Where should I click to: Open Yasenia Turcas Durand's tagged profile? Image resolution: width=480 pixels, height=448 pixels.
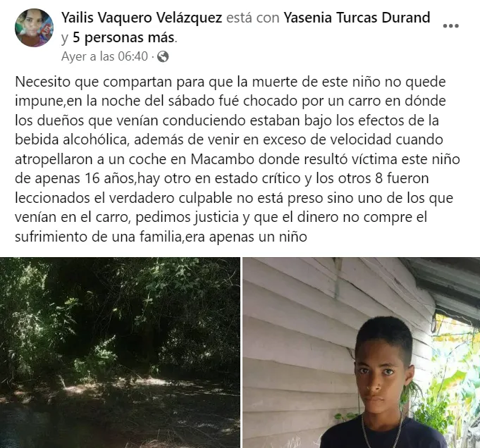click(357, 18)
